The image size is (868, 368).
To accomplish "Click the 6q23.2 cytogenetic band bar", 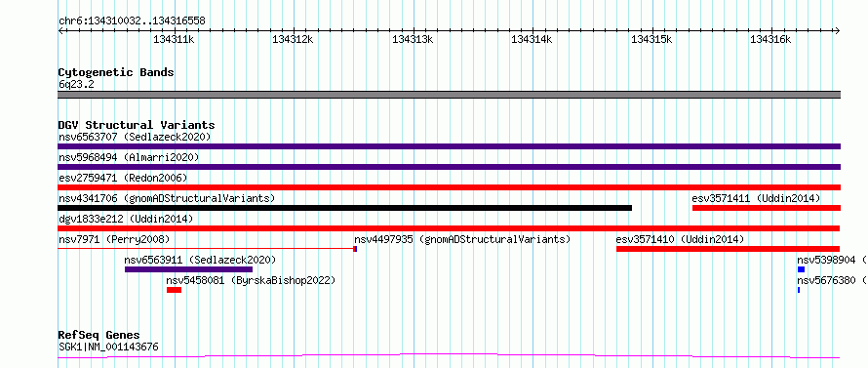I will [449, 95].
